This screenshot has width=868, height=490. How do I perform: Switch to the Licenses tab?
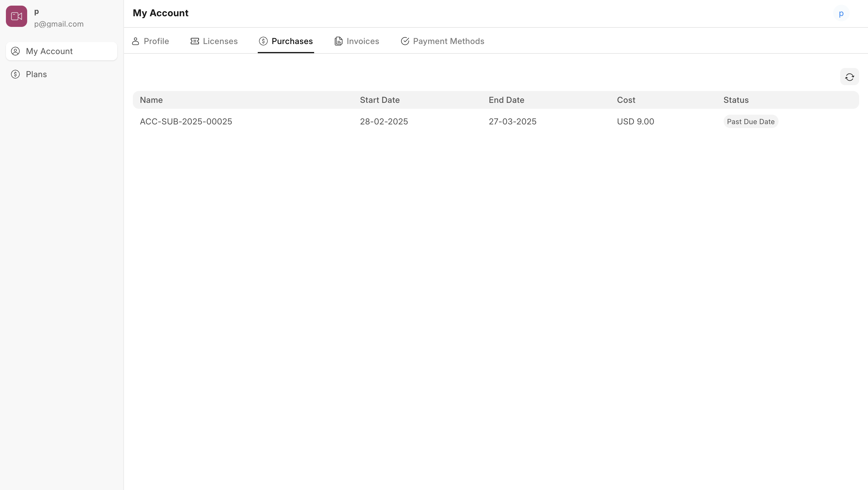(214, 41)
